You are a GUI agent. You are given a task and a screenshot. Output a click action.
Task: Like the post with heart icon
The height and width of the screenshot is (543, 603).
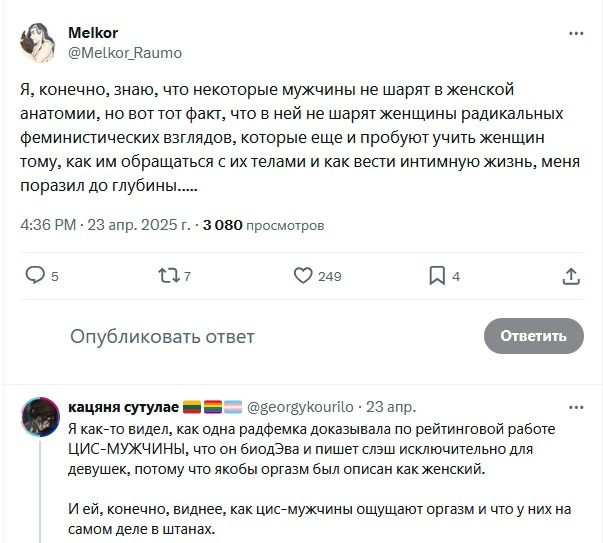point(304,275)
